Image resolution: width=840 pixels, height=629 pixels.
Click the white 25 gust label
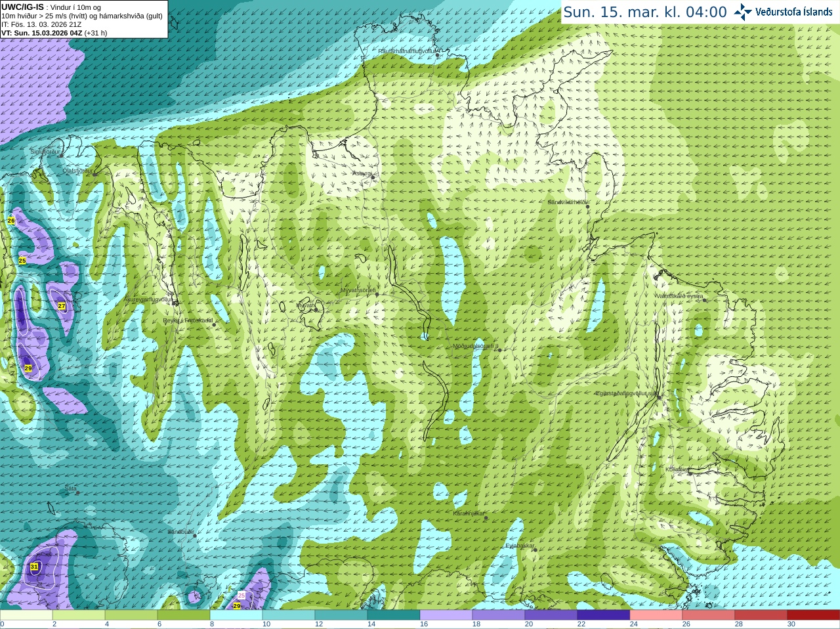(x=241, y=596)
